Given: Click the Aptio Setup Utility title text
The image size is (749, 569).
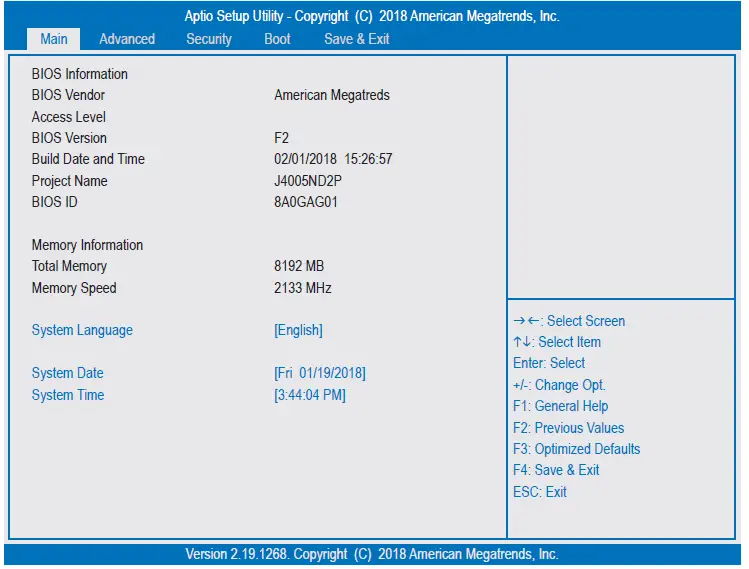Looking at the screenshot, I should click(x=372, y=16).
